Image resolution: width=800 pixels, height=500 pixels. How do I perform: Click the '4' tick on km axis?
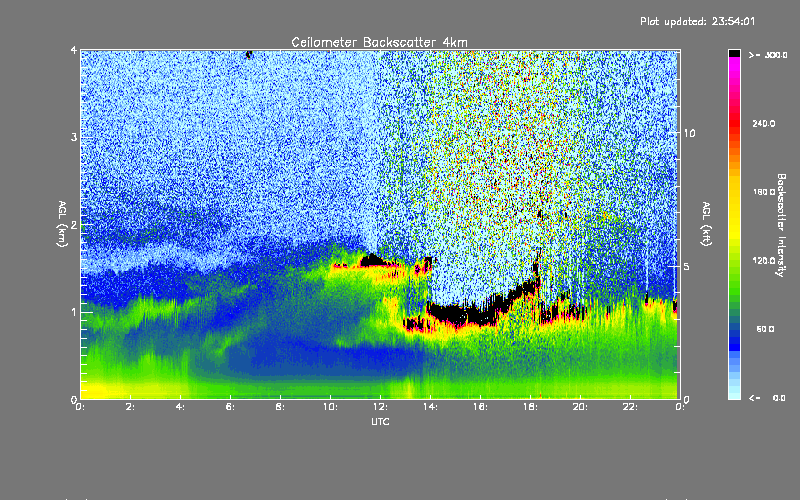click(x=74, y=50)
